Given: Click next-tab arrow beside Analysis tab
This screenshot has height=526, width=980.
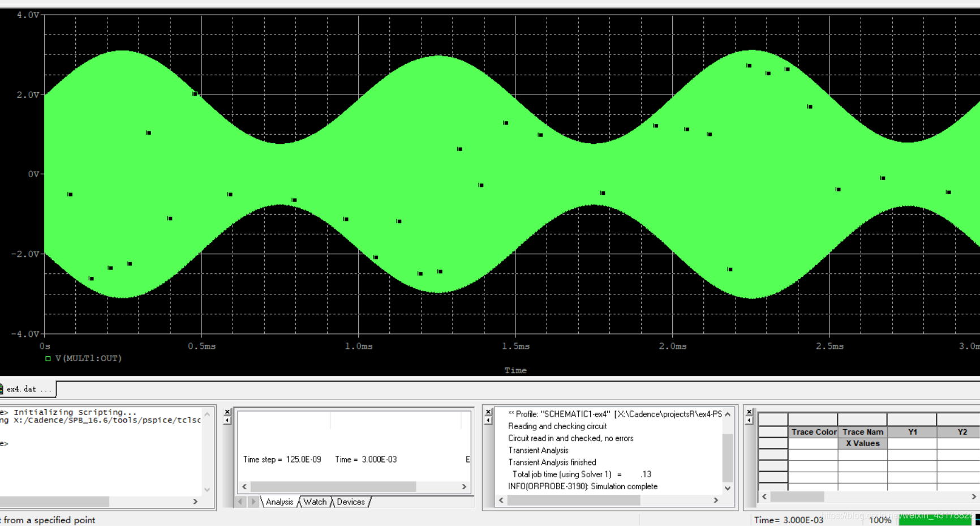Looking at the screenshot, I should [253, 502].
